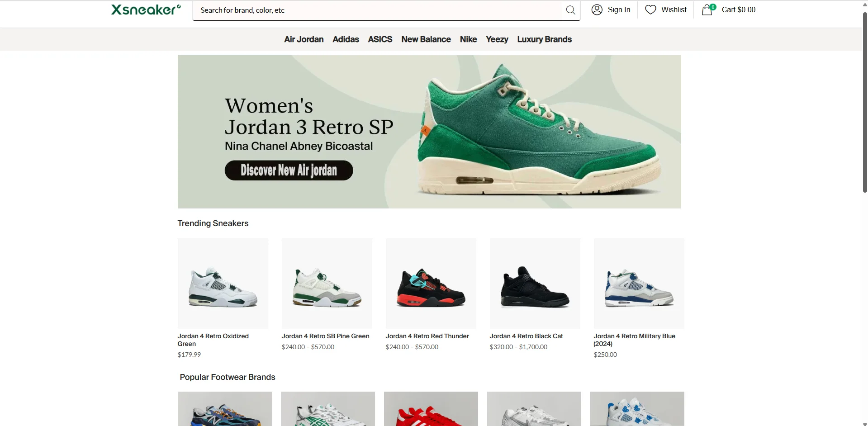Open the Jordan 4 Retro Black Cat link
This screenshot has height=426, width=868.
click(526, 336)
